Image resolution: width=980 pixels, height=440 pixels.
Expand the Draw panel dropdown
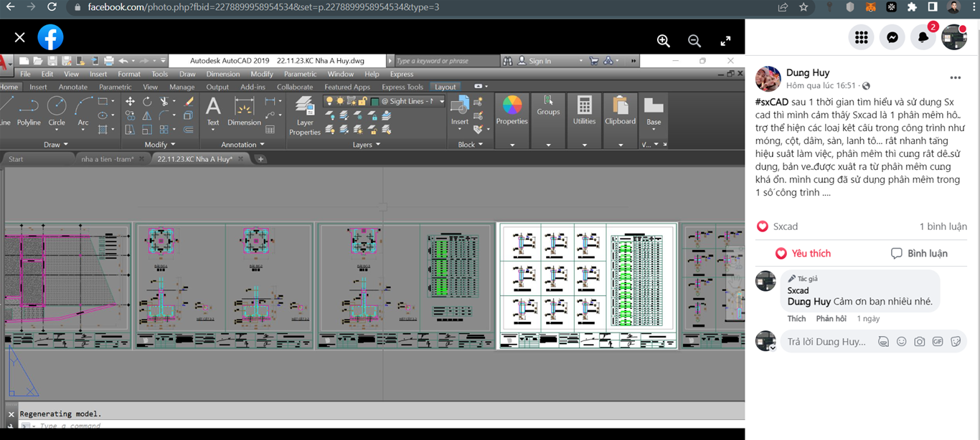[x=56, y=145]
